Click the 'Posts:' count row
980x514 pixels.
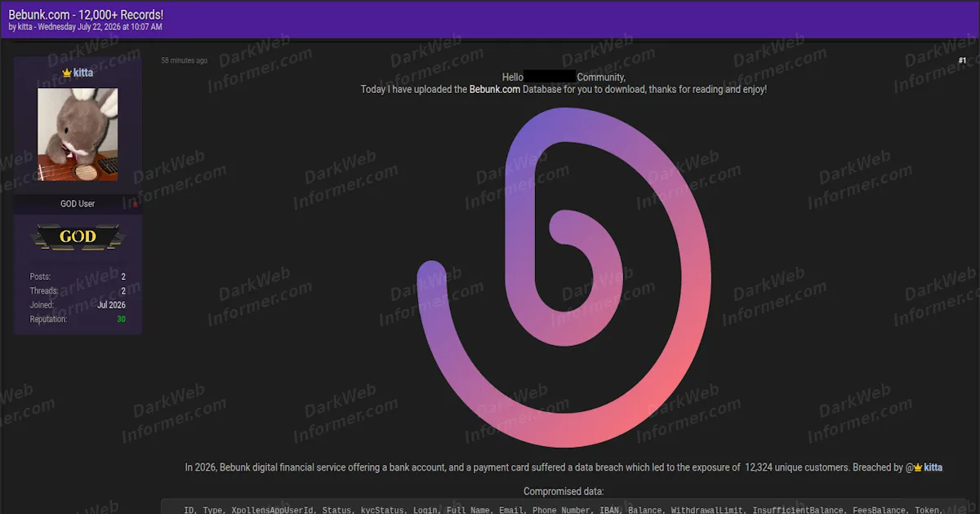point(78,277)
